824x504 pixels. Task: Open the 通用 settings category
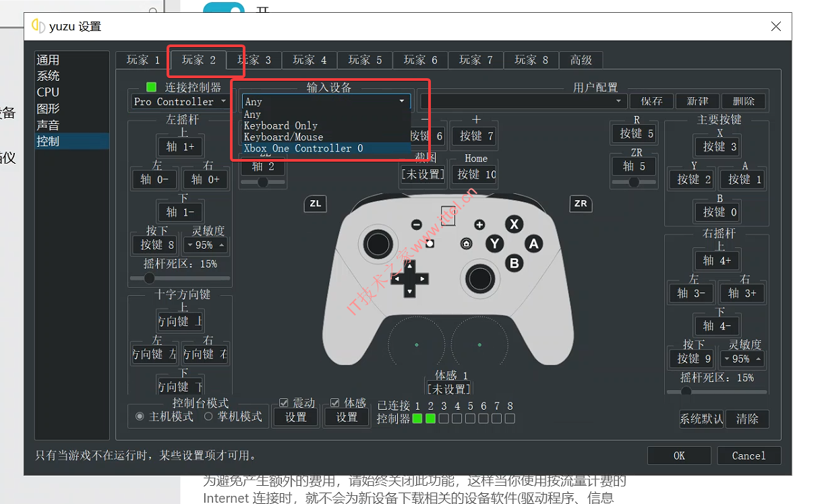tap(71, 60)
